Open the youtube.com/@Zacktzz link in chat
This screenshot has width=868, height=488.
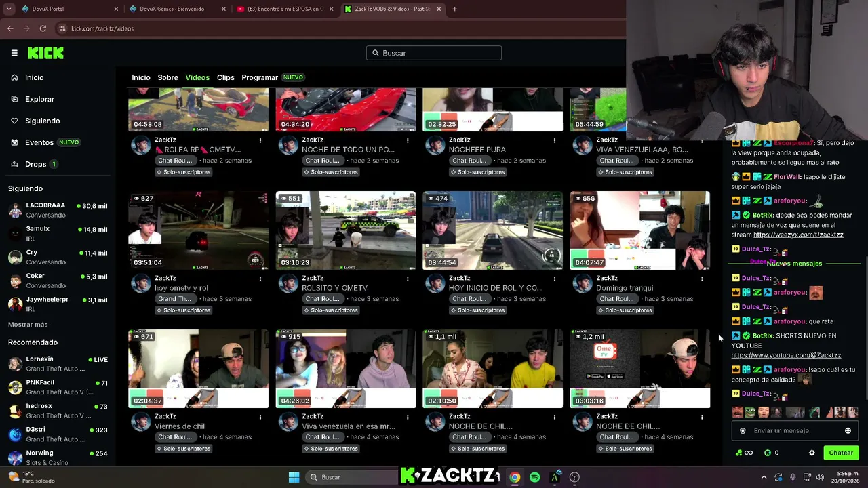(x=786, y=355)
